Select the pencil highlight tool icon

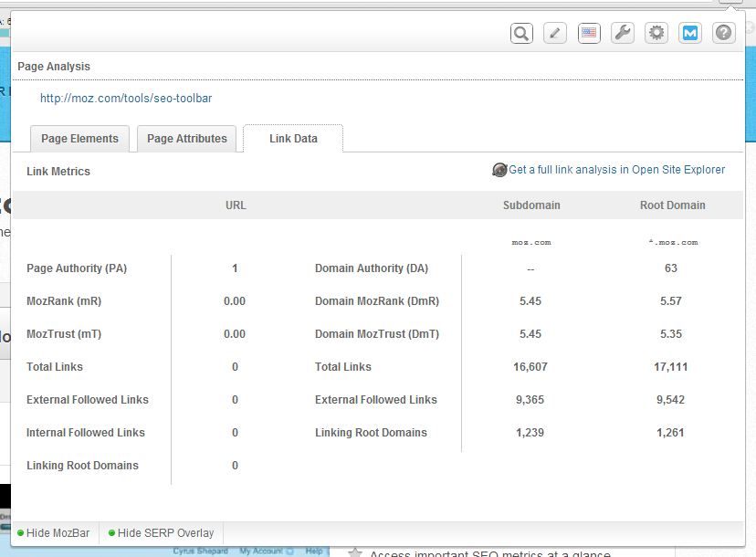click(x=555, y=33)
